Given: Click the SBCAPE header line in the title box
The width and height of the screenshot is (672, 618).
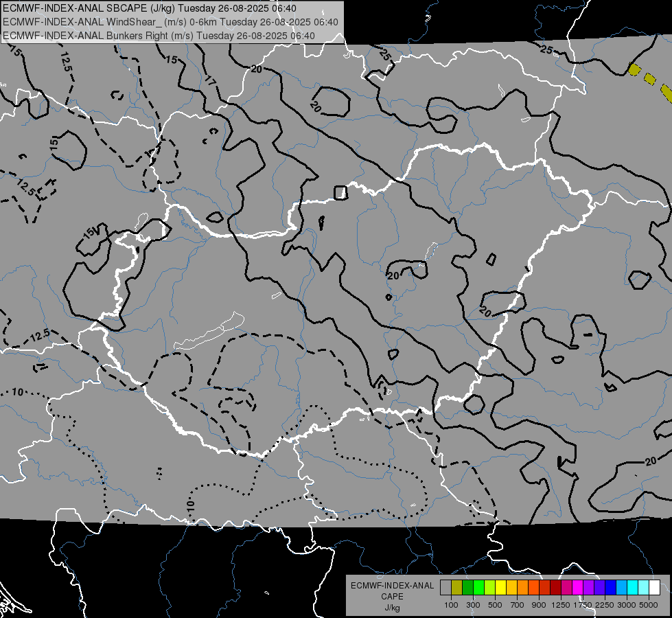Looking at the screenshot, I should (150, 8).
